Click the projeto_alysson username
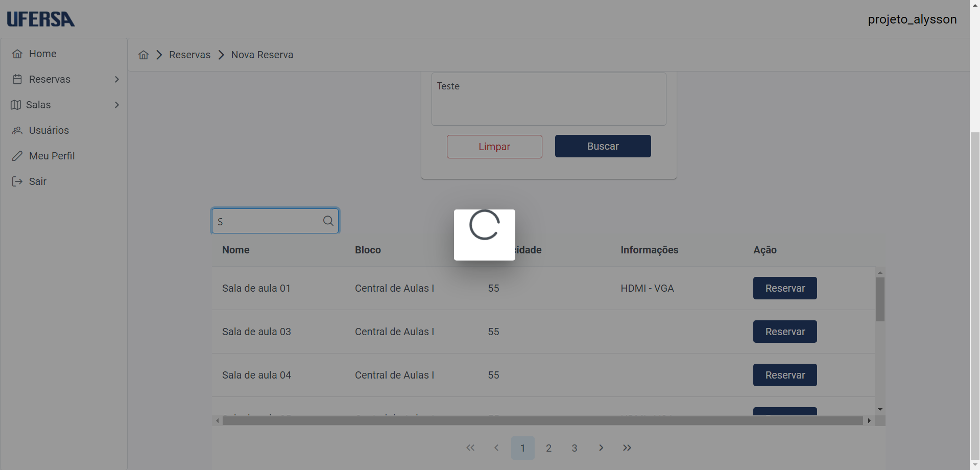The image size is (980, 470). pos(912,19)
